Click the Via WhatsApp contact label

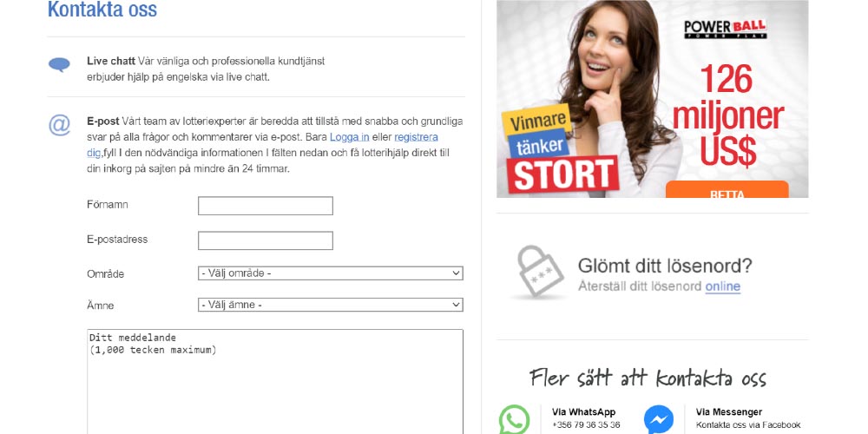point(583,412)
